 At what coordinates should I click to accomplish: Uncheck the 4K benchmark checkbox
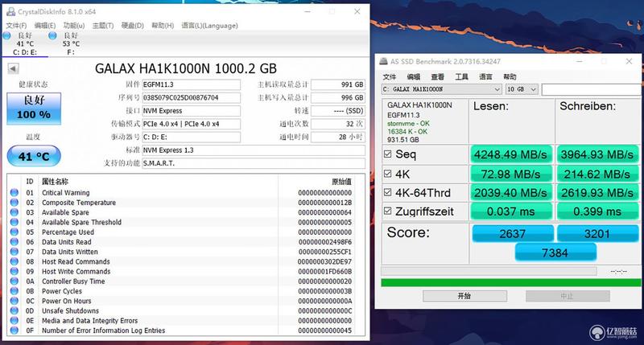[x=387, y=174]
